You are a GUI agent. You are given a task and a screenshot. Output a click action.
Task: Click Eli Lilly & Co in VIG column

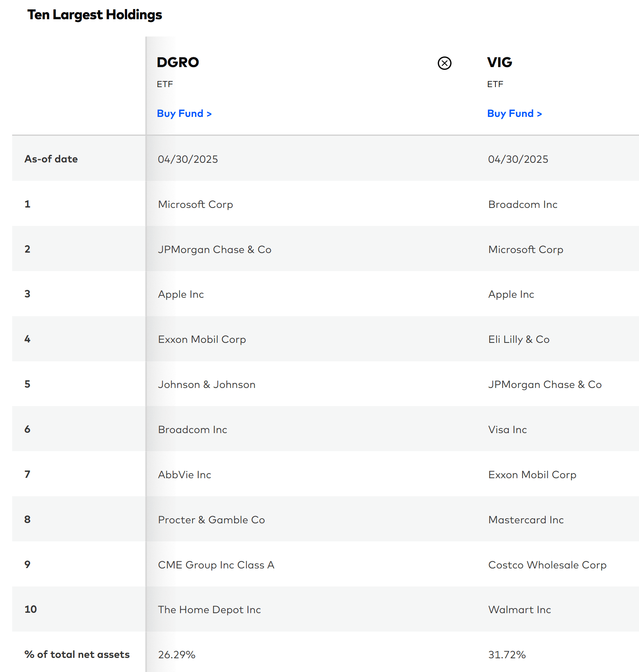(519, 339)
